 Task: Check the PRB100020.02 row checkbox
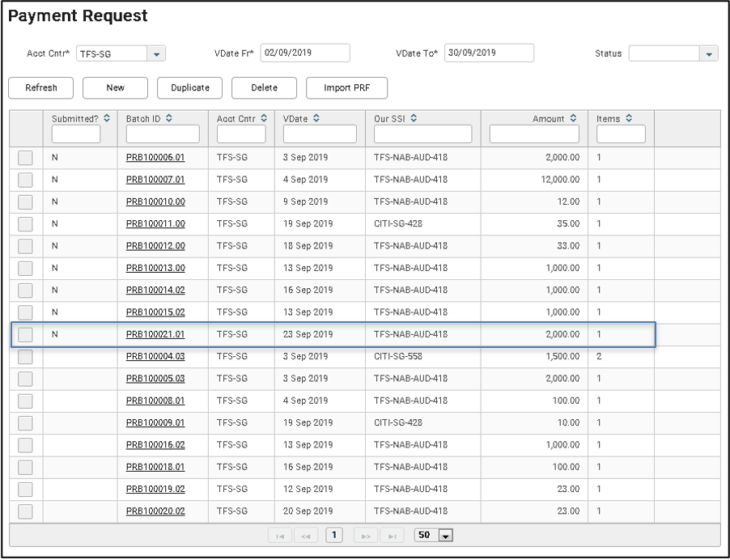pos(25,511)
